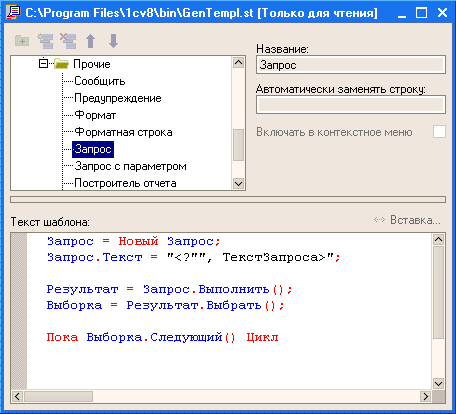This screenshot has height=414, width=456.
Task: Click the tree list scrollbar thumb
Action: [238, 145]
